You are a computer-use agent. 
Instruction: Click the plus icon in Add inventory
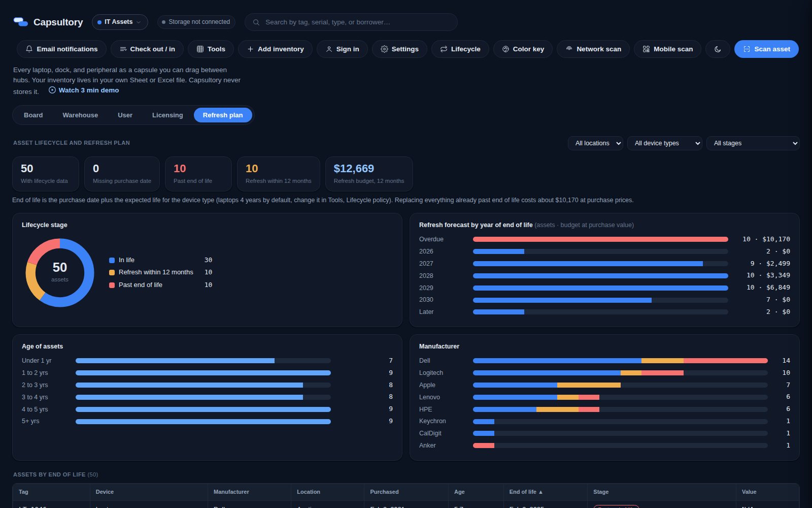point(250,49)
